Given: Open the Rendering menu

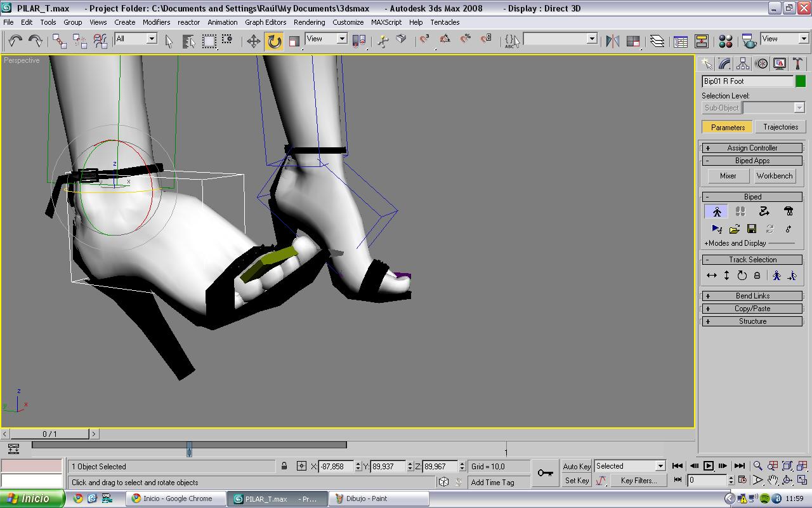Looking at the screenshot, I should pyautogui.click(x=310, y=22).
